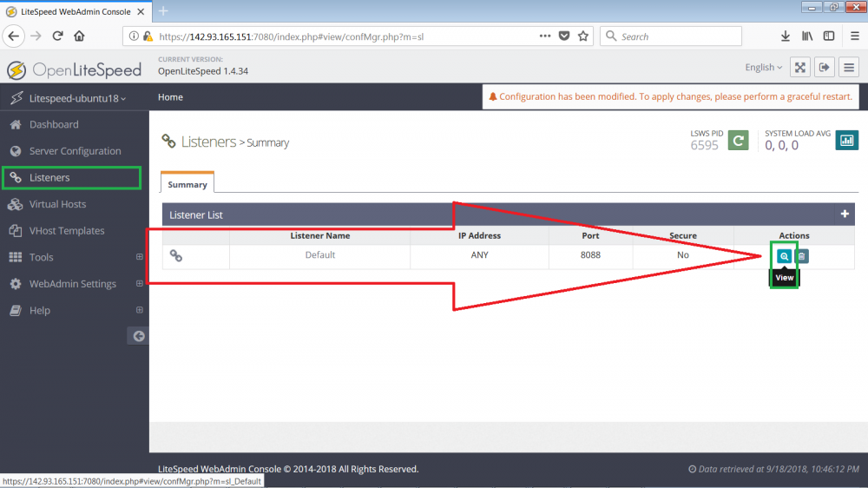Click the address bar URL
Screen dimensions: 868x488
pos(291,36)
